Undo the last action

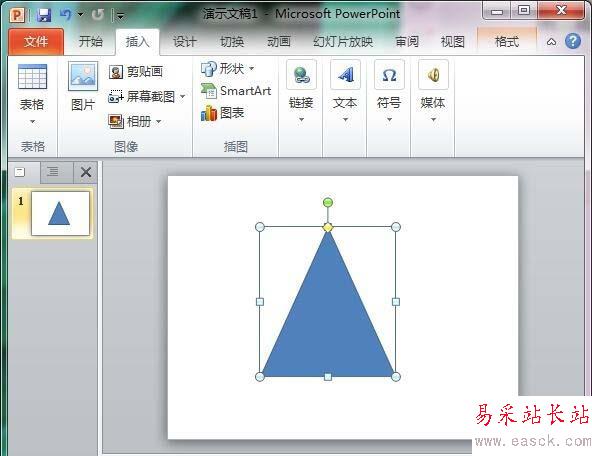pyautogui.click(x=66, y=15)
